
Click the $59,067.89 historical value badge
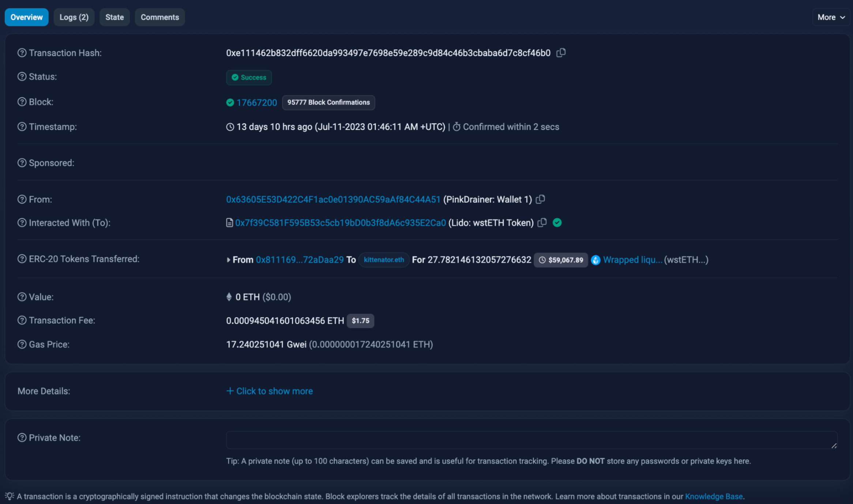(561, 260)
